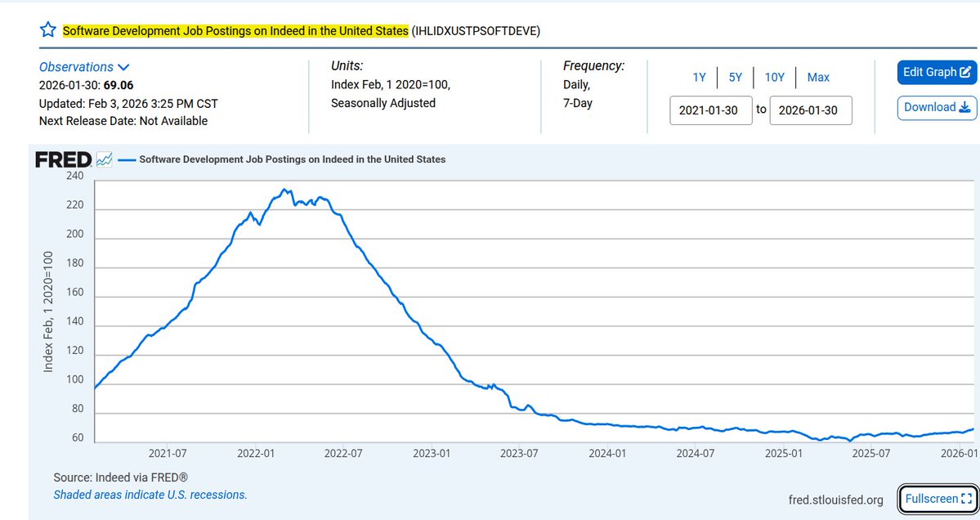Viewport: 980px width, 520px height.
Task: Switch to the Max time range
Action: [x=818, y=77]
